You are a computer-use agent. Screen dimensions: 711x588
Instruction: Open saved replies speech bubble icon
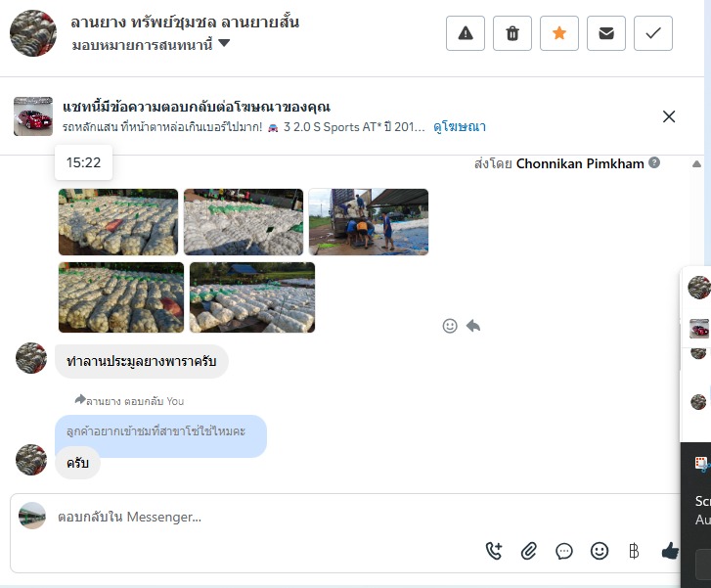point(564,551)
